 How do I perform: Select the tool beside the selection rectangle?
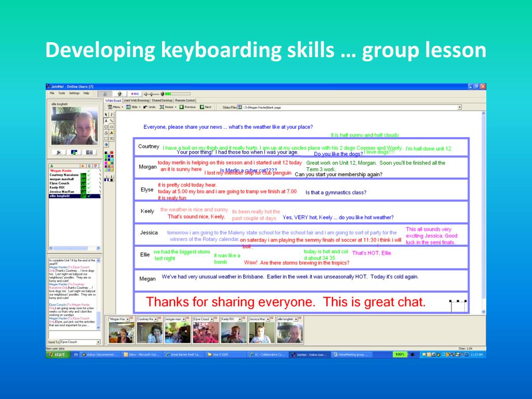pos(112,138)
